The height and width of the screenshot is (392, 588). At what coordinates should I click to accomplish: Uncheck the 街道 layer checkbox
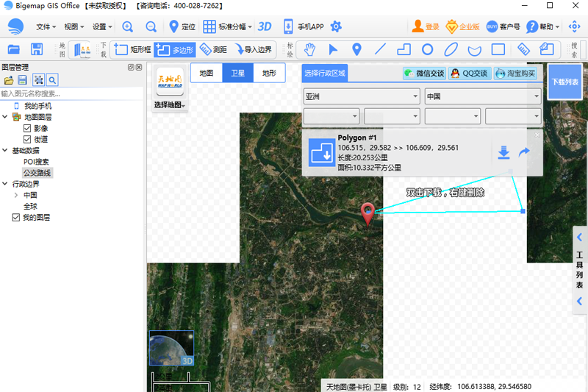coord(27,139)
